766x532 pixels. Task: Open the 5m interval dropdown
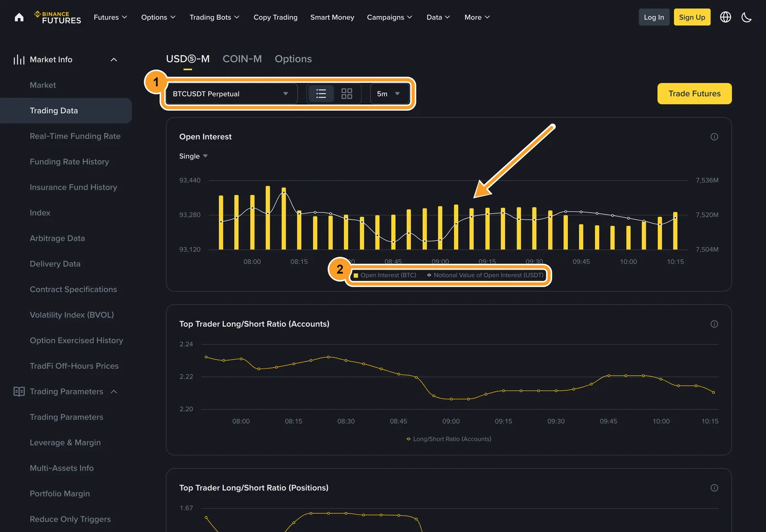click(x=390, y=94)
